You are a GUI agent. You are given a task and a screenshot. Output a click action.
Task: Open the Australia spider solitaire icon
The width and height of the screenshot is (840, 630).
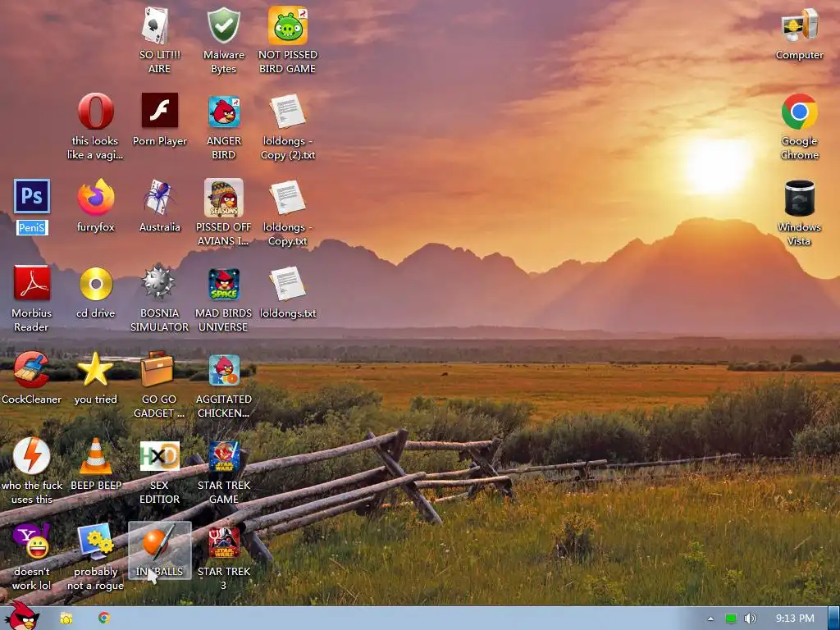pyautogui.click(x=158, y=197)
